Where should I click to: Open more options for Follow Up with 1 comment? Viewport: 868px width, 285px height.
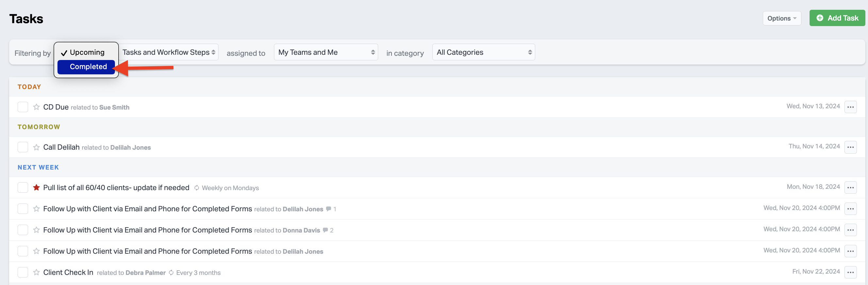[x=850, y=209]
